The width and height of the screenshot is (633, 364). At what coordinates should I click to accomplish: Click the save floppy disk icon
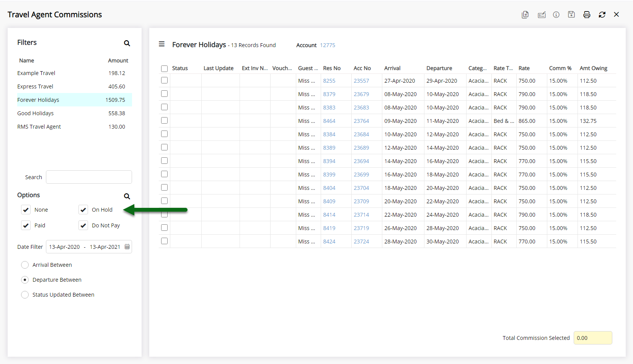571,15
